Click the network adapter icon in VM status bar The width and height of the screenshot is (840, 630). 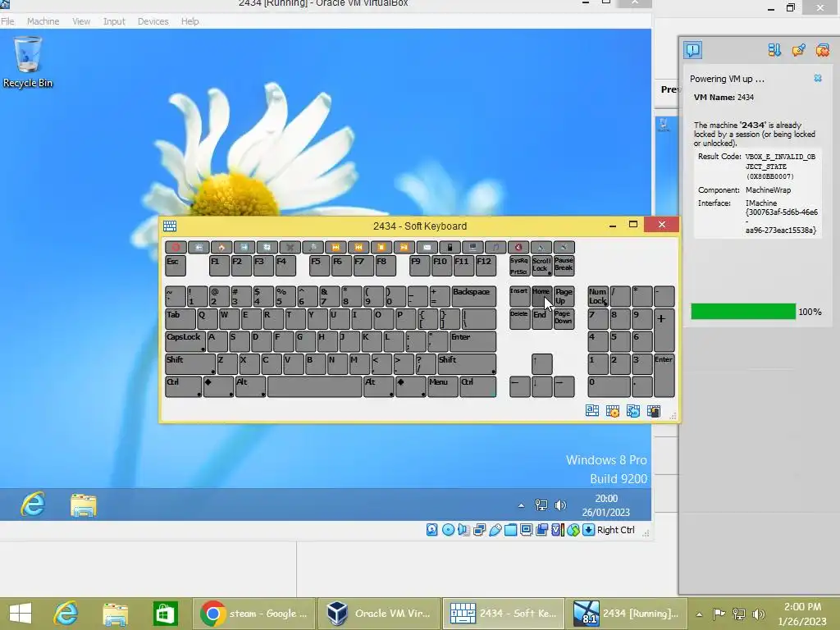[x=479, y=530]
